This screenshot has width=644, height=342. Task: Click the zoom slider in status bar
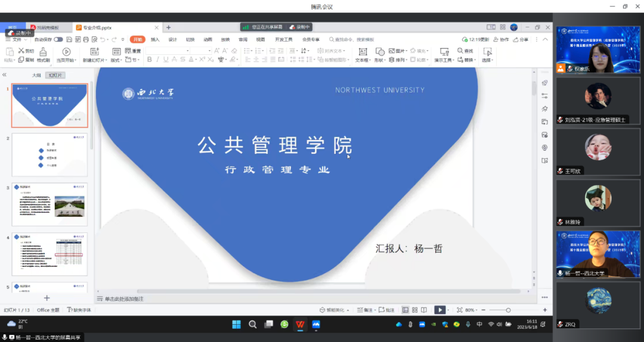508,310
